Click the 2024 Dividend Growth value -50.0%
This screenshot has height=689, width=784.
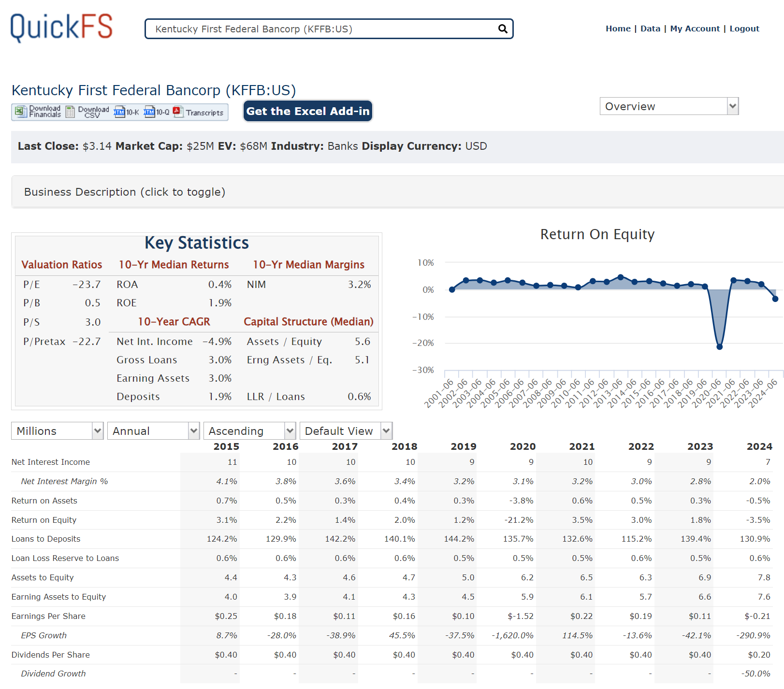click(x=755, y=674)
